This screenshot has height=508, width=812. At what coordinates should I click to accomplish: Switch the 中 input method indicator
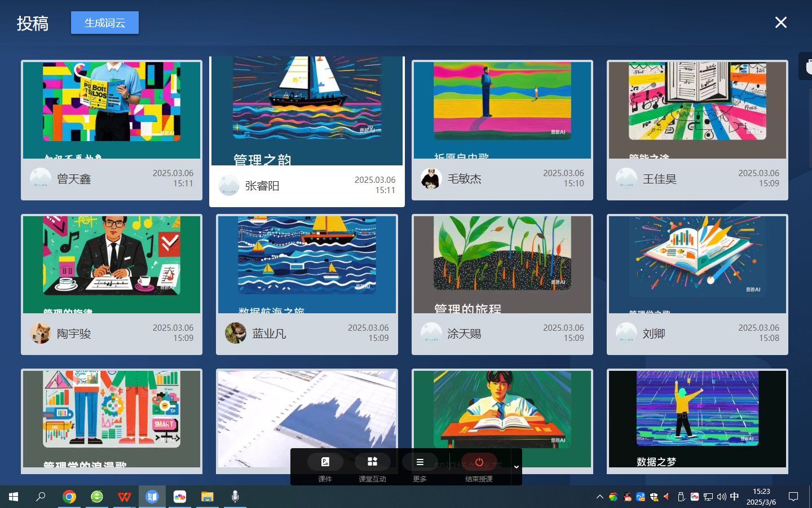tap(734, 497)
